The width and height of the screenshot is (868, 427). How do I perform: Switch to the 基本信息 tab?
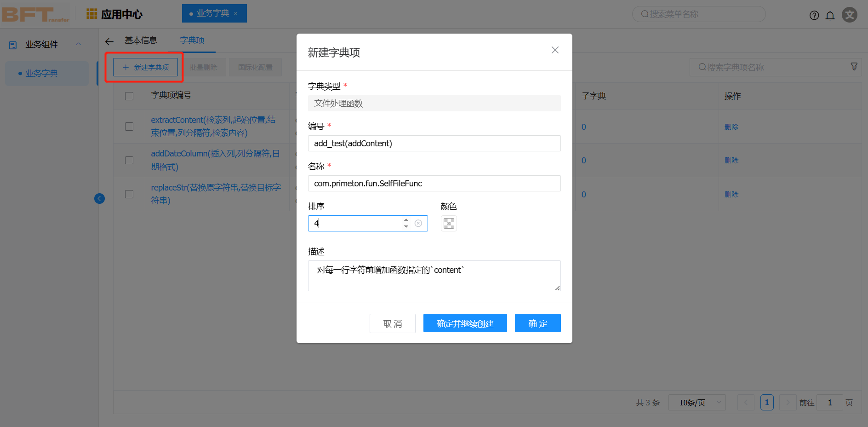point(141,40)
